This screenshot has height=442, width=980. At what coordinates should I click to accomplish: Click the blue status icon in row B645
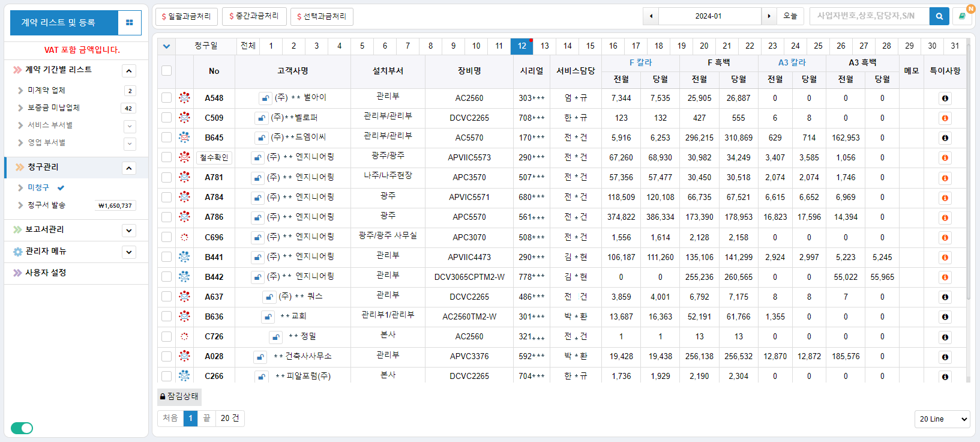pyautogui.click(x=184, y=138)
